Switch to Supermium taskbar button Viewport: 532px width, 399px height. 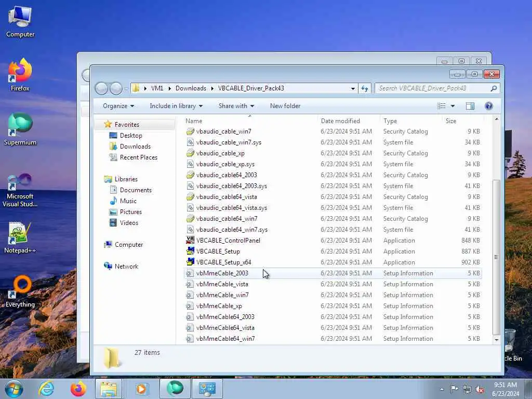pyautogui.click(x=175, y=389)
